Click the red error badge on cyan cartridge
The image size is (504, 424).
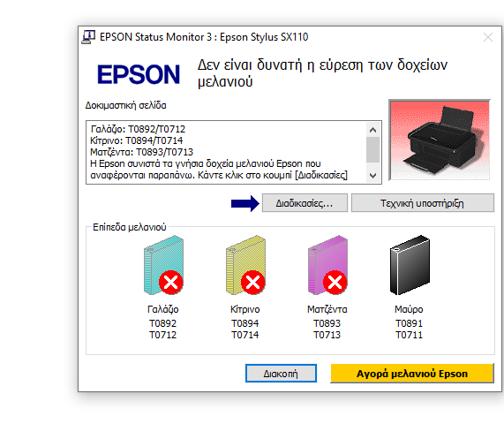pyautogui.click(x=171, y=283)
